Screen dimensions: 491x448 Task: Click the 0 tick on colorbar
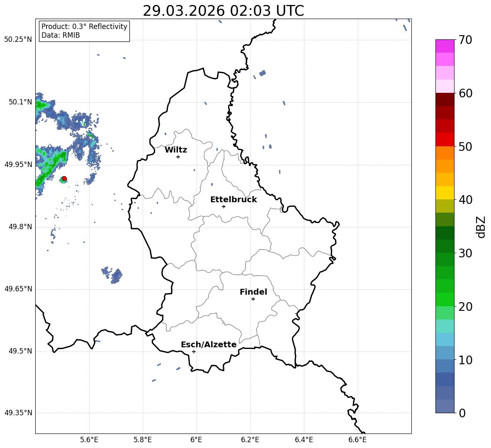coord(462,413)
